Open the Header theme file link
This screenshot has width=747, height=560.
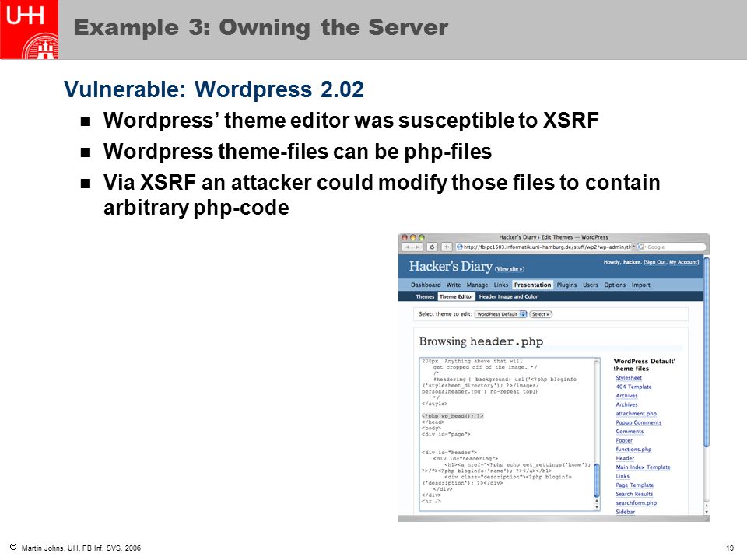[x=625, y=458]
